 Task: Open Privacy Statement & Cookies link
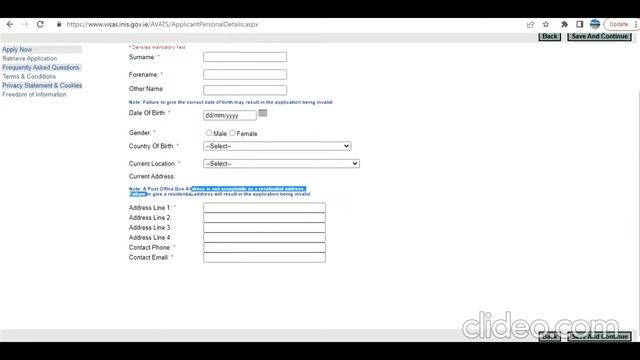point(42,85)
